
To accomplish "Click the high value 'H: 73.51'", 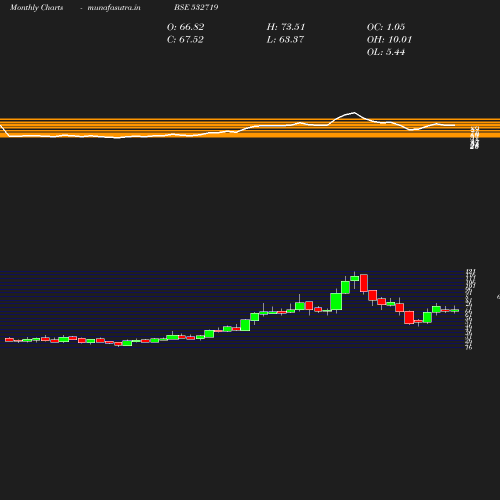I will tap(286, 27).
